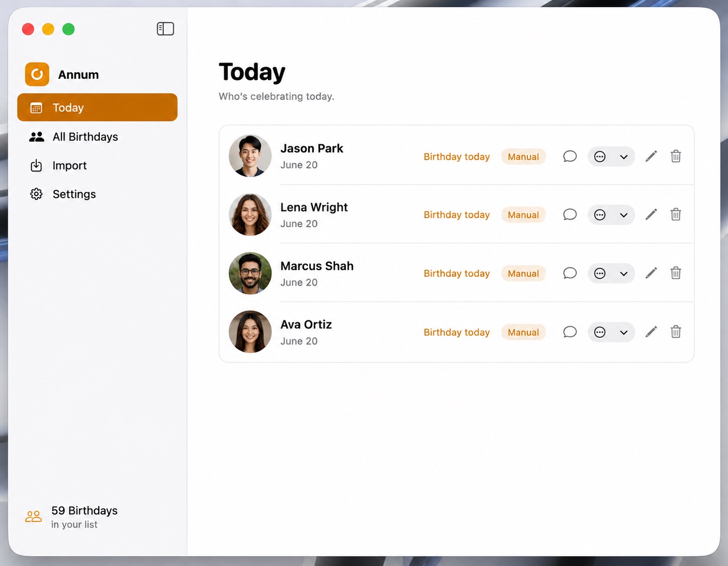Open Settings in the sidebar

click(x=97, y=194)
